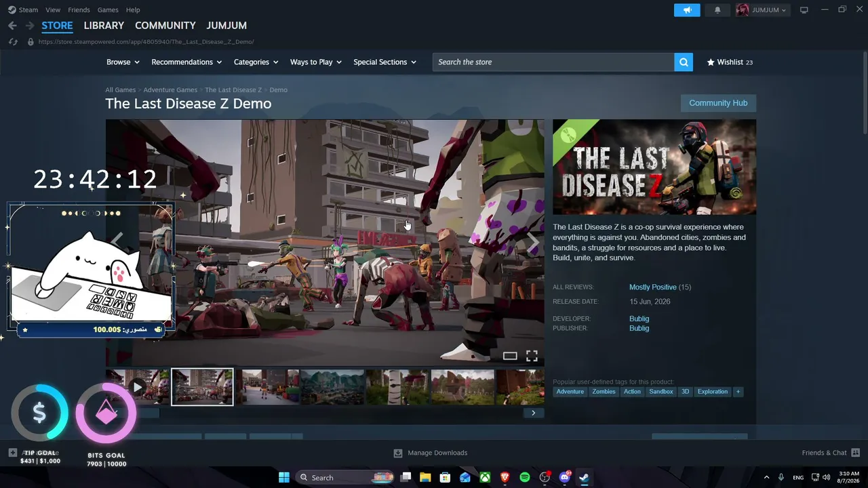Switch to the COMMUNITY tab
This screenshot has width=868, height=488.
click(x=165, y=26)
